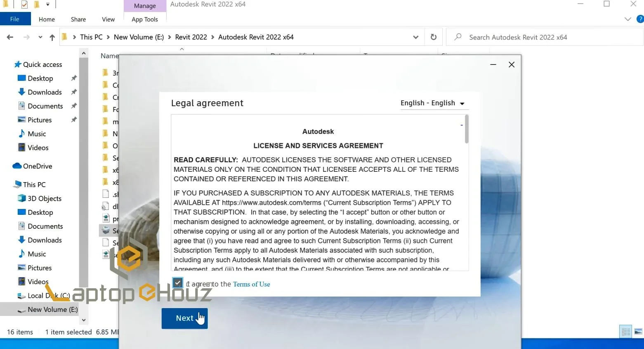
Task: Click the license agreement scrollbar thumb
Action: click(x=467, y=129)
